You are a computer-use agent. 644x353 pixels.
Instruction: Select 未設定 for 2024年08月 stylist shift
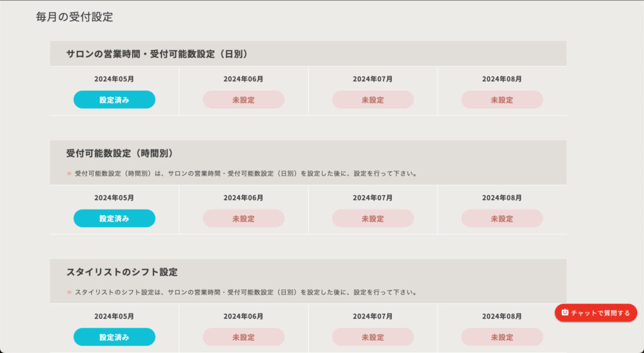tap(502, 337)
